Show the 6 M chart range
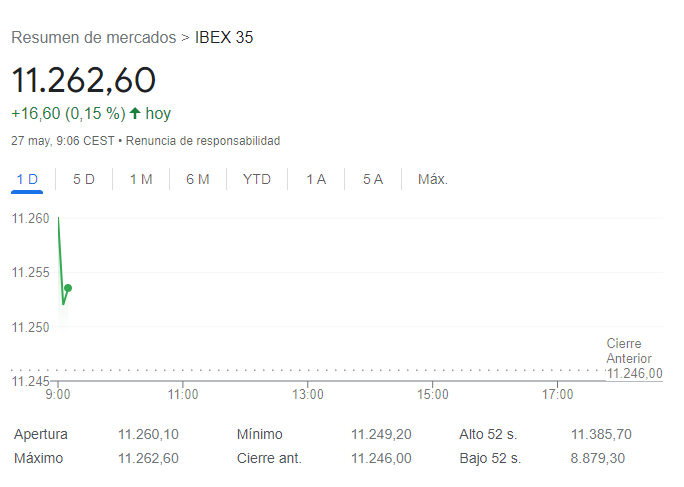Screen dimensions: 684x487 tap(198, 180)
